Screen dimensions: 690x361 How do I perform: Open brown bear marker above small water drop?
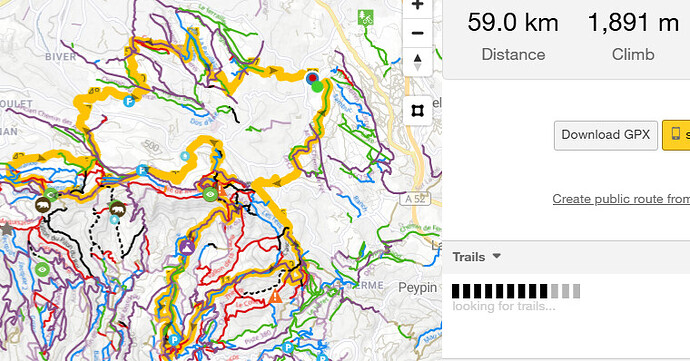[x=117, y=208]
